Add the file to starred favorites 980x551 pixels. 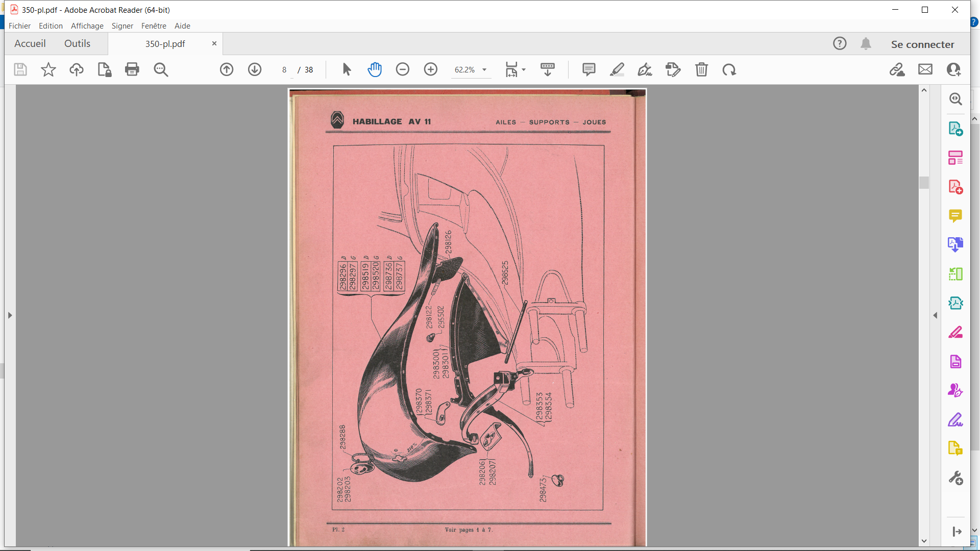click(48, 69)
